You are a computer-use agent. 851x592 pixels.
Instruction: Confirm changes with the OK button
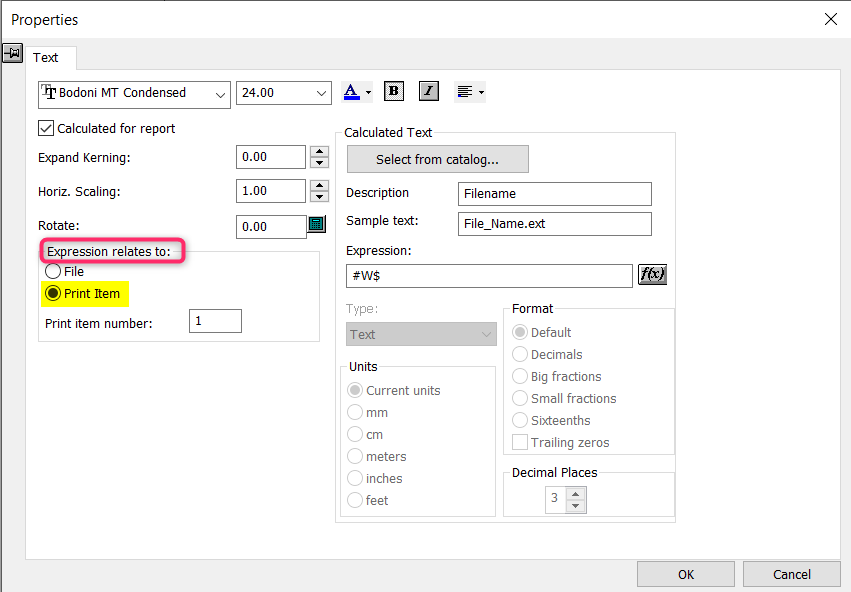[x=685, y=573]
